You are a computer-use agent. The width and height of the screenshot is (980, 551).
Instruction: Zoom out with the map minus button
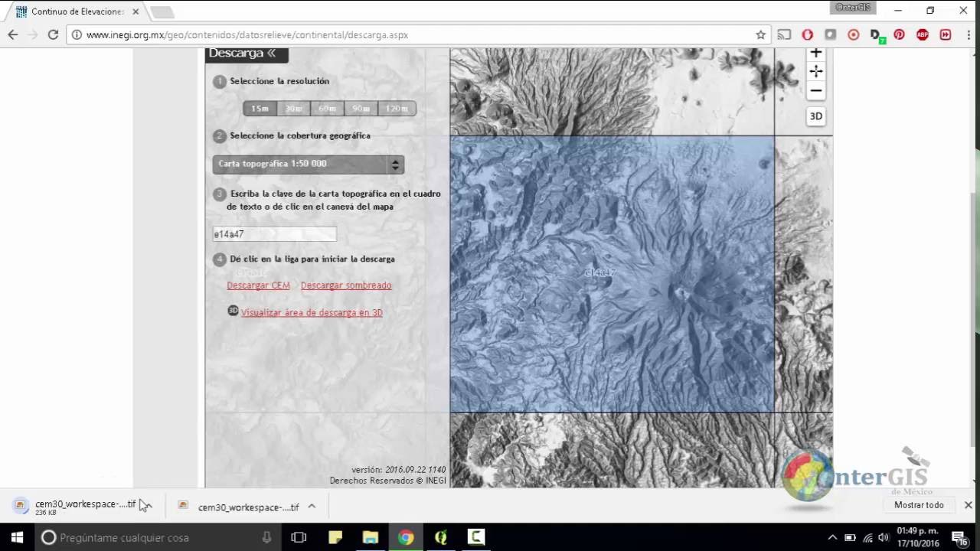(x=816, y=90)
